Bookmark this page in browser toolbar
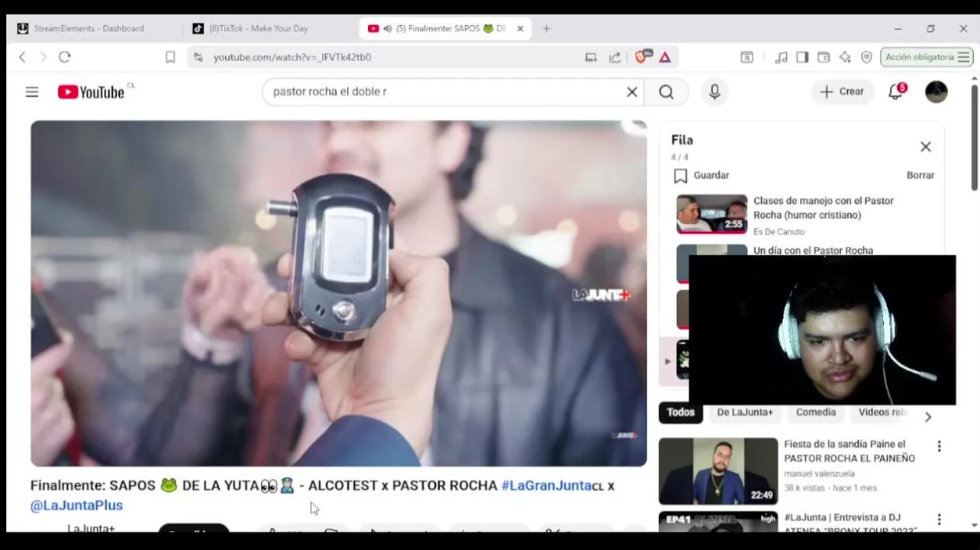Image resolution: width=980 pixels, height=550 pixels. [170, 57]
